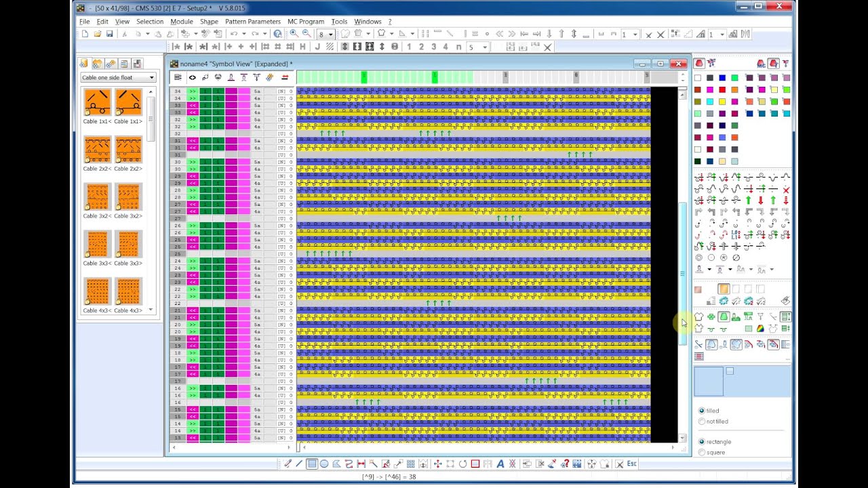
Task: Save the current pattern
Action: click(x=110, y=34)
